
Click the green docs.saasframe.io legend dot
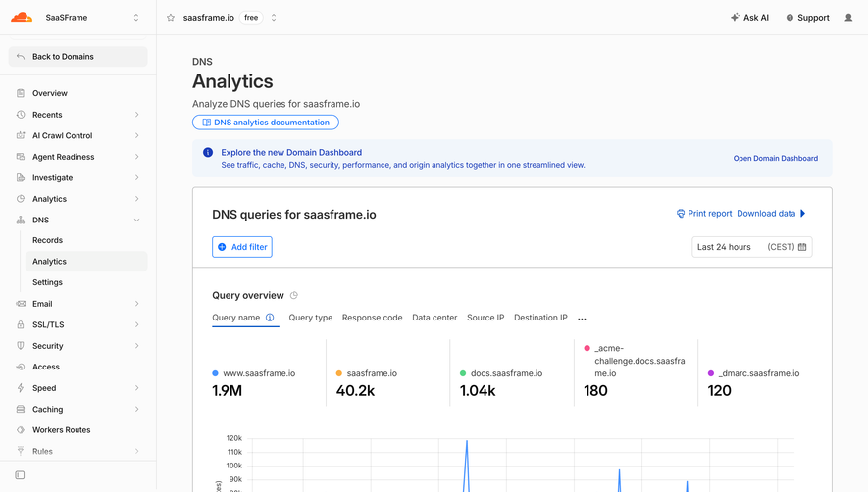(463, 373)
